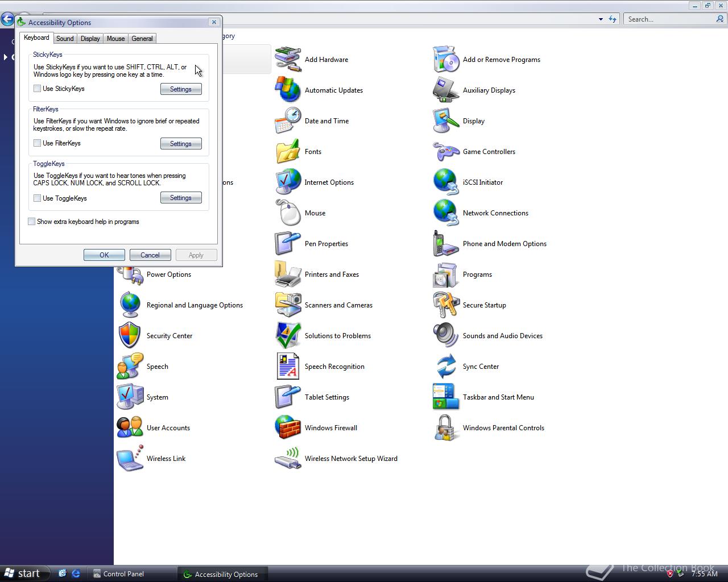Cancel the Accessibility Options dialog
The image size is (728, 582).
coord(150,255)
